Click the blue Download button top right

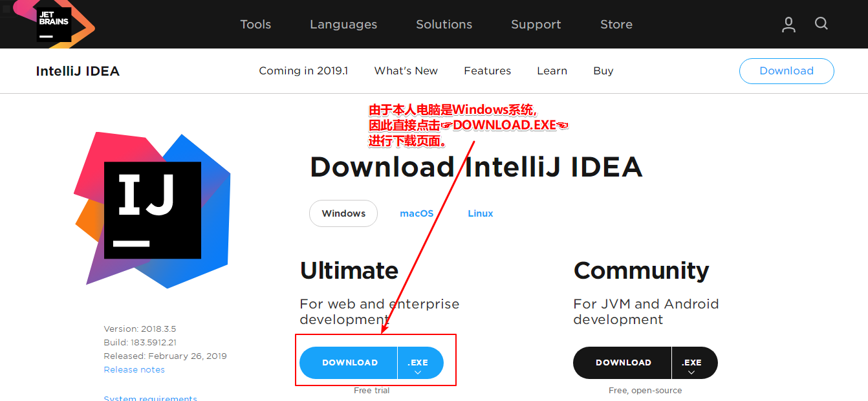pyautogui.click(x=787, y=70)
